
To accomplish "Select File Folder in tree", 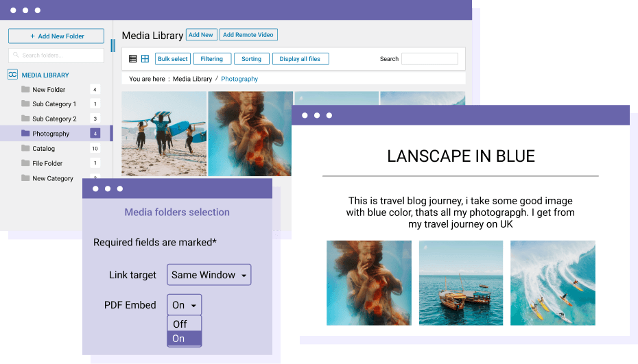I will pos(47,163).
